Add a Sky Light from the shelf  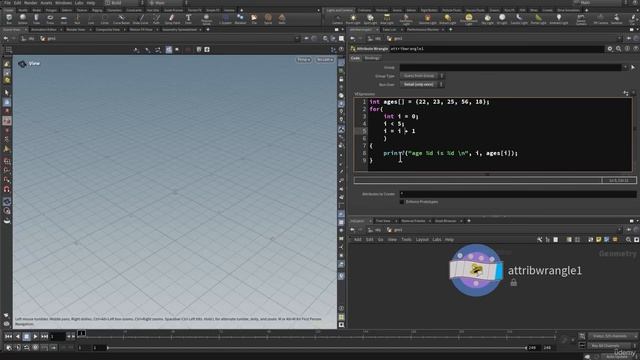pos(487,19)
